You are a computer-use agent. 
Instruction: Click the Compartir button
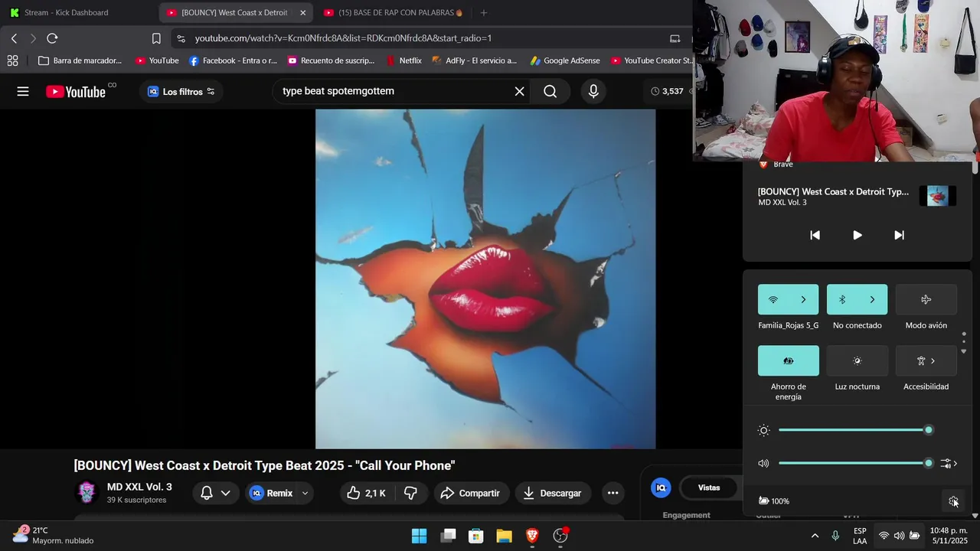[470, 493]
